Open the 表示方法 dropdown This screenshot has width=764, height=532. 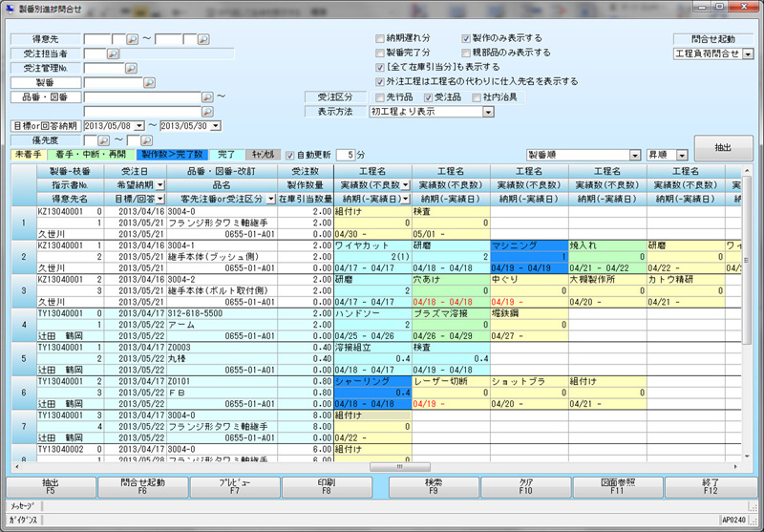coord(488,112)
